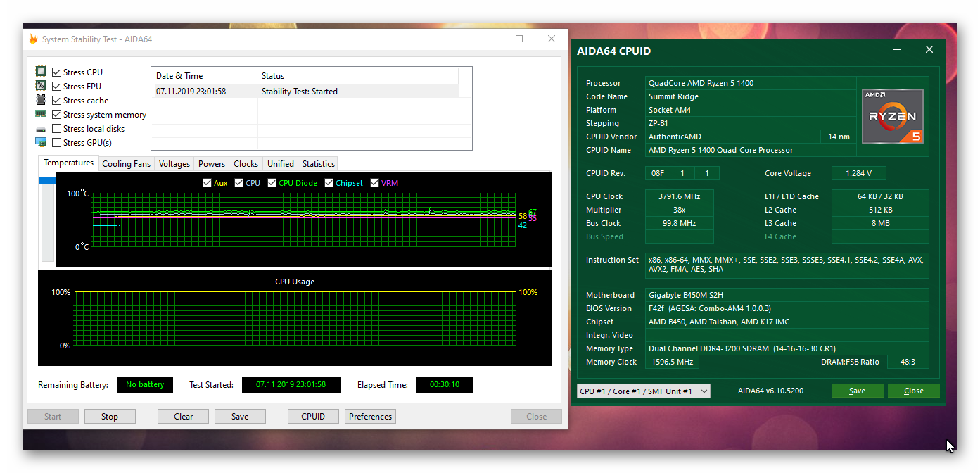980x473 pixels.
Task: Click the Code Name Summit Ridge field
Action: tap(751, 96)
